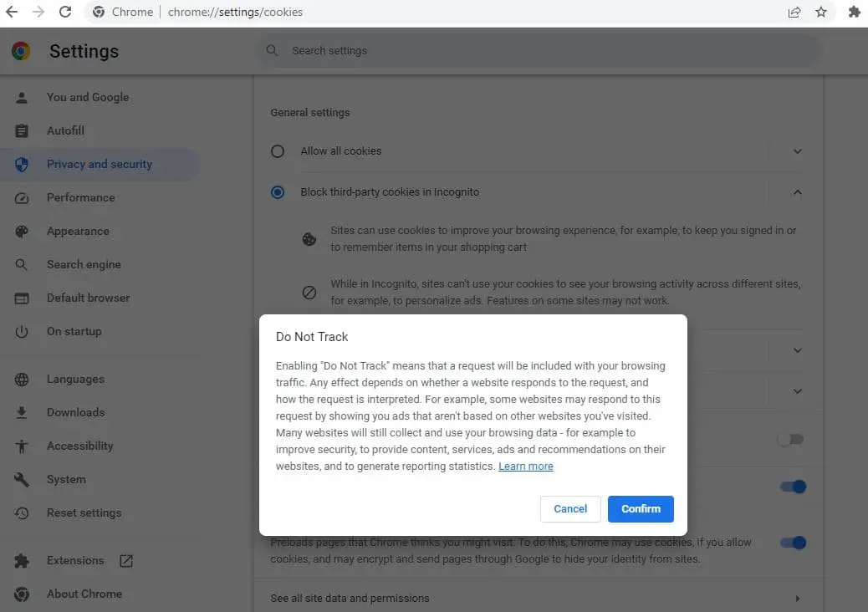
Task: Go to Performance settings
Action: click(x=81, y=197)
